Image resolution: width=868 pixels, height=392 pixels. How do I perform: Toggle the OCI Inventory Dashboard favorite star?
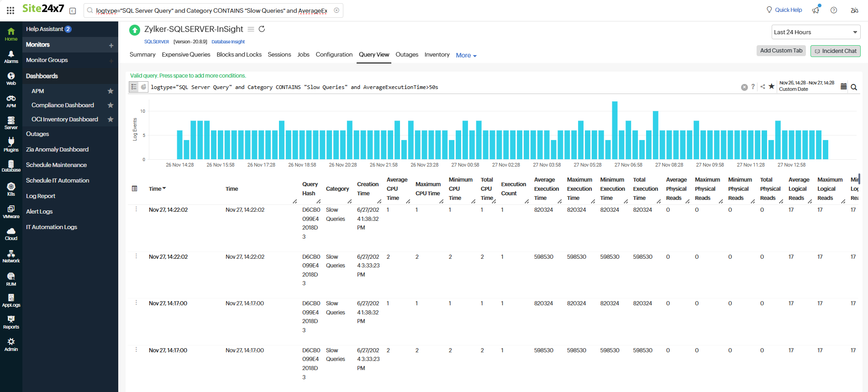(110, 120)
